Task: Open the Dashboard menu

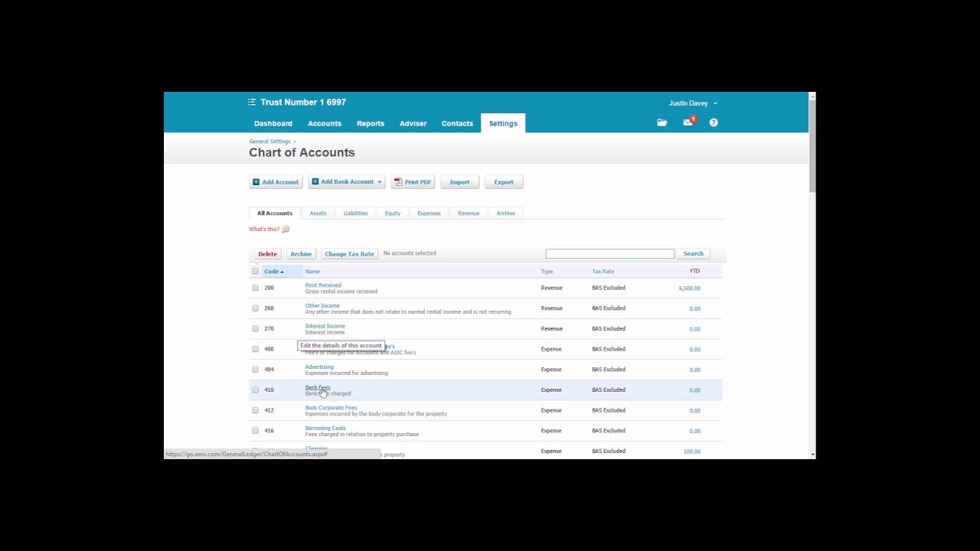Action: 273,123
